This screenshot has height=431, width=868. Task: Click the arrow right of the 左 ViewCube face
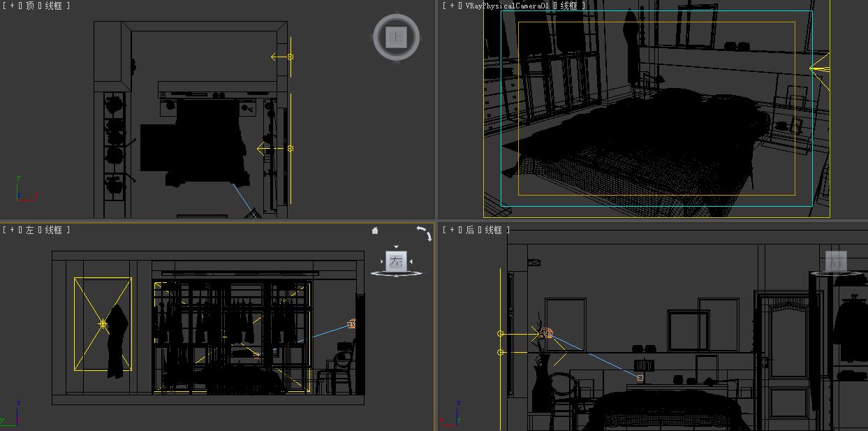[x=411, y=262]
